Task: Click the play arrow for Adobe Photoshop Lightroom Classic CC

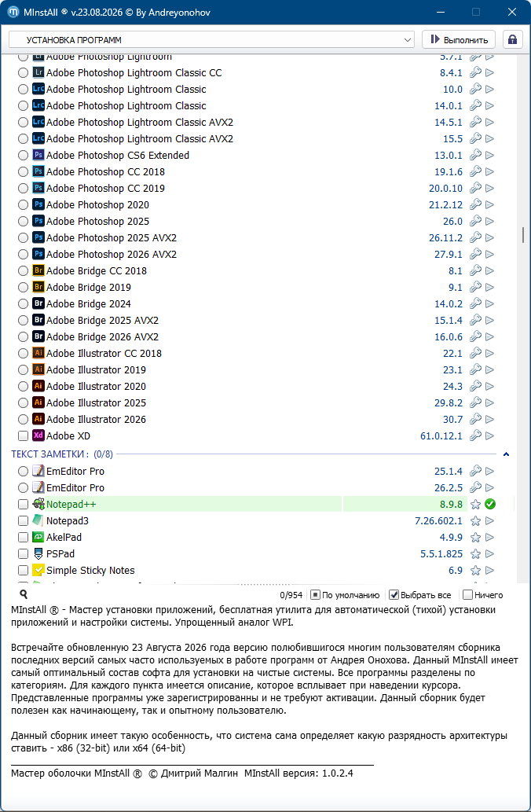Action: point(489,73)
